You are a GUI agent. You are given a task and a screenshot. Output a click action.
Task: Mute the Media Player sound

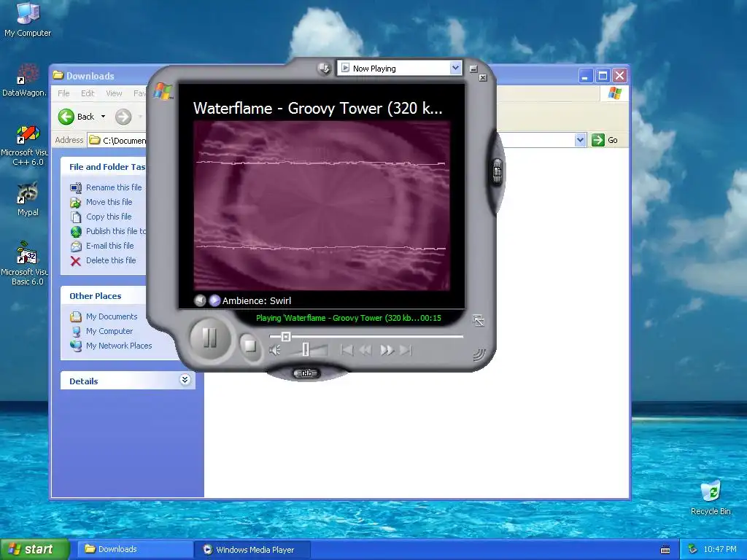pyautogui.click(x=274, y=351)
